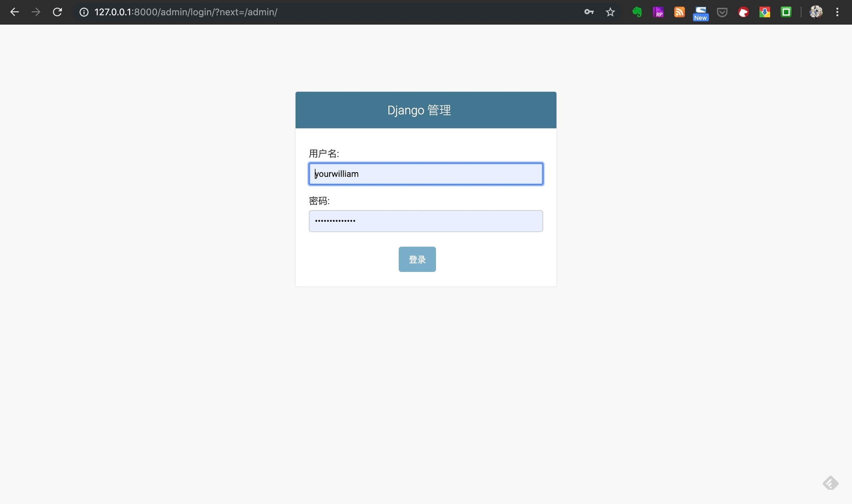The width and height of the screenshot is (852, 504).
Task: Click the saved passwords key icon
Action: [589, 12]
